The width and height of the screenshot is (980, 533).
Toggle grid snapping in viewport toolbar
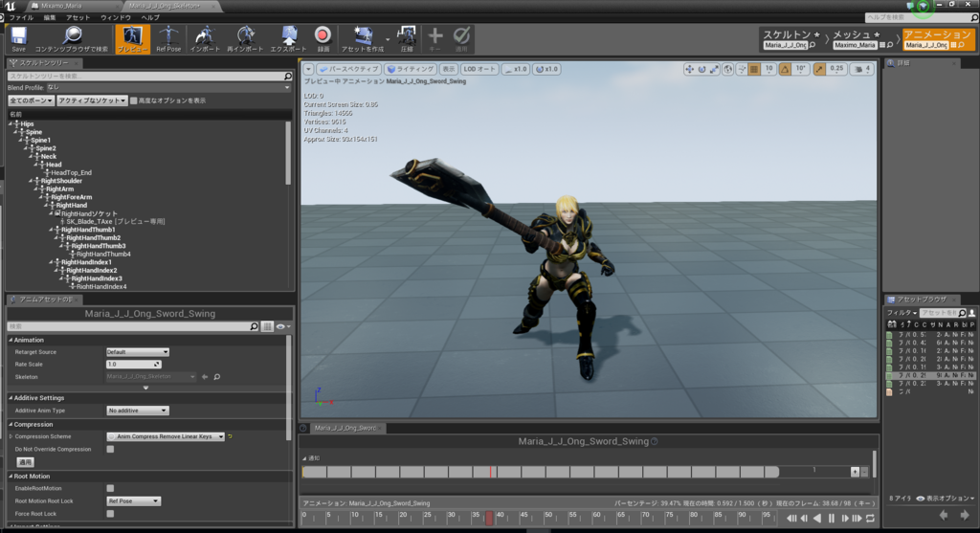[754, 69]
